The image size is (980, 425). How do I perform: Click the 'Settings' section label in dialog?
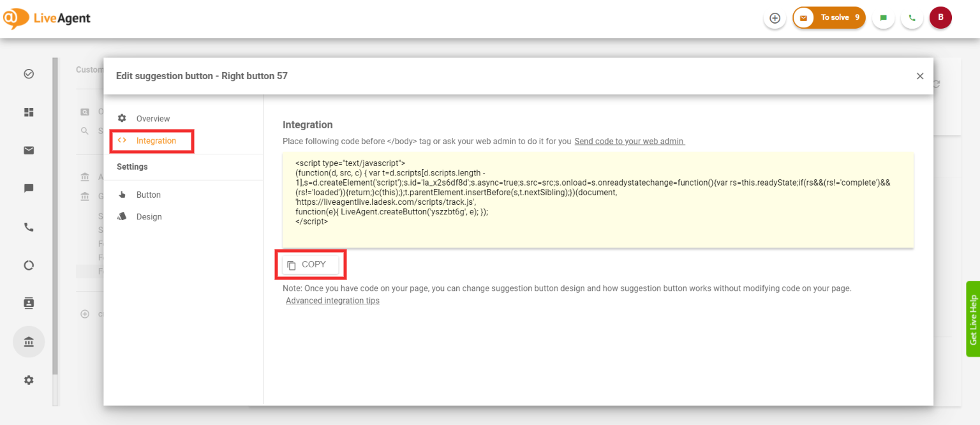tap(132, 167)
